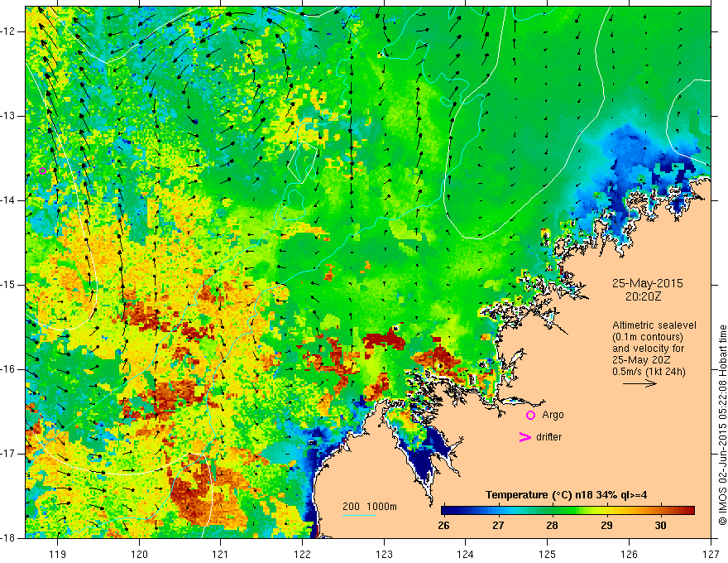Click the 0.5m/s velocity scale arrow
The width and height of the screenshot is (728, 563).
tap(639, 383)
